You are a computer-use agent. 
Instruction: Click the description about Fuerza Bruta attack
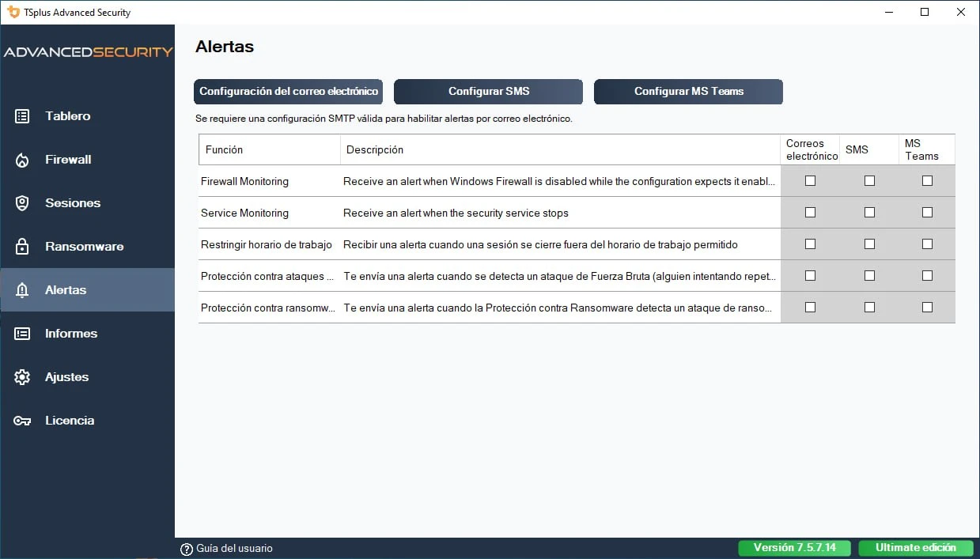[x=559, y=277]
